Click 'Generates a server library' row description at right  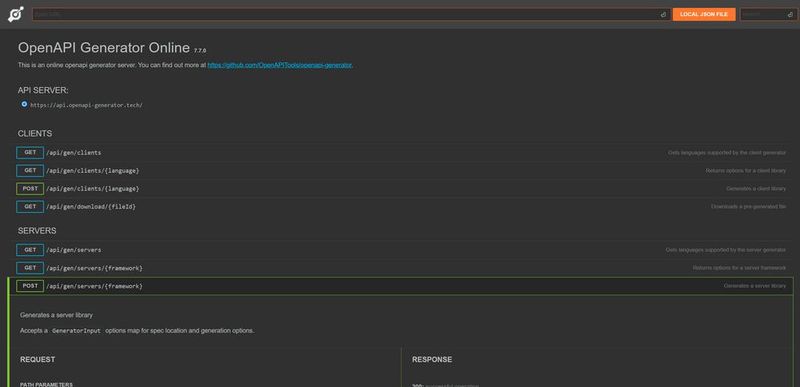coord(755,286)
